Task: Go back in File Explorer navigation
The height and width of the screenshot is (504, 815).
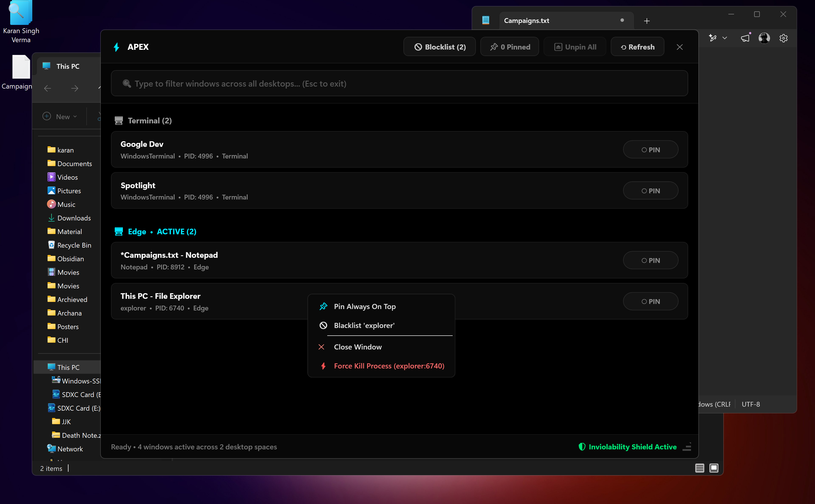Action: [x=48, y=88]
